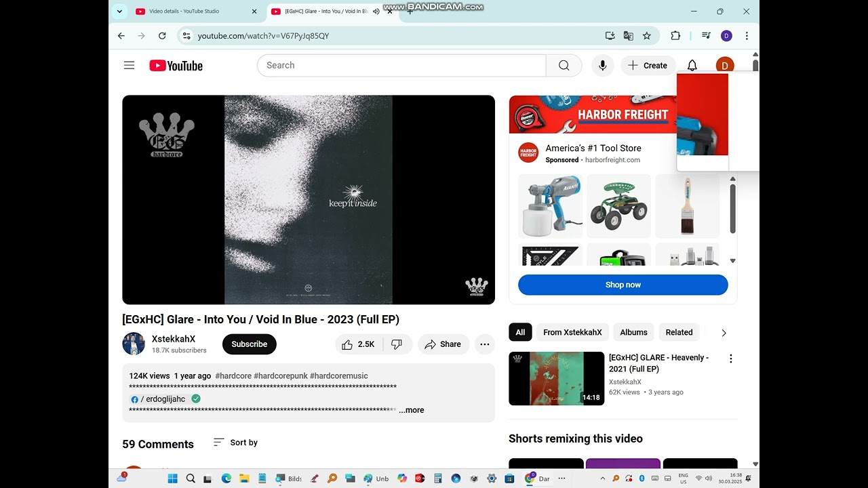Select the Glare - Into You browser tab
This screenshot has height=488, width=868.
(325, 12)
